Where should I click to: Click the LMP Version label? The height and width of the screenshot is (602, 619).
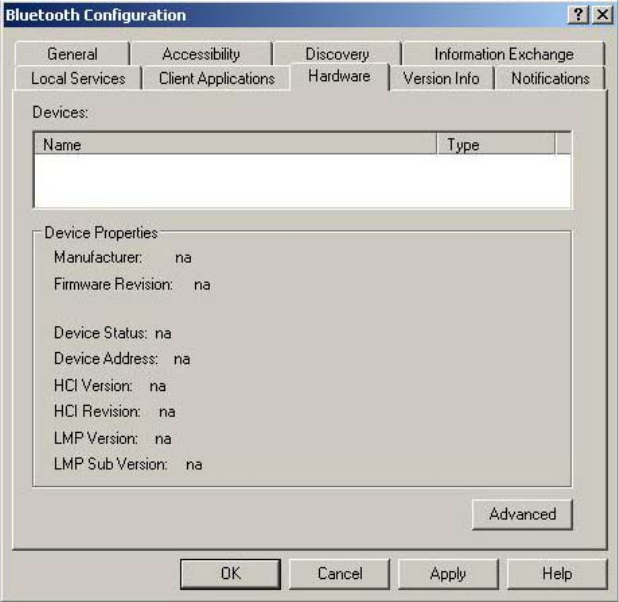[96, 438]
